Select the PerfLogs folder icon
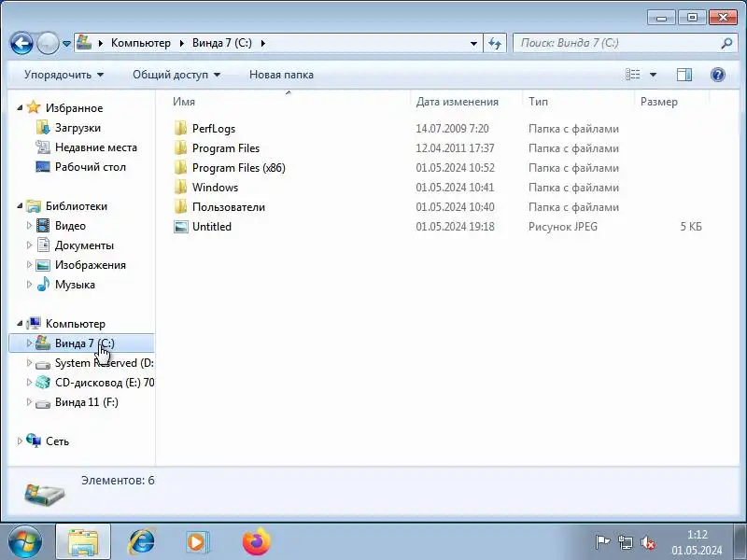 (x=180, y=128)
